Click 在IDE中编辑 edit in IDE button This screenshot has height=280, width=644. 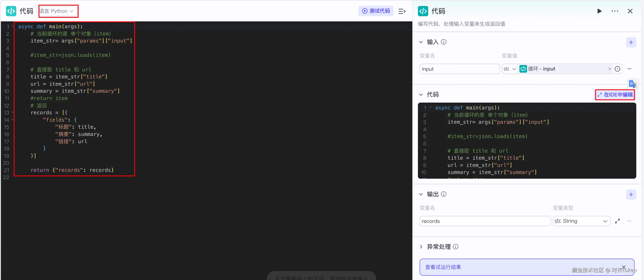(x=615, y=95)
